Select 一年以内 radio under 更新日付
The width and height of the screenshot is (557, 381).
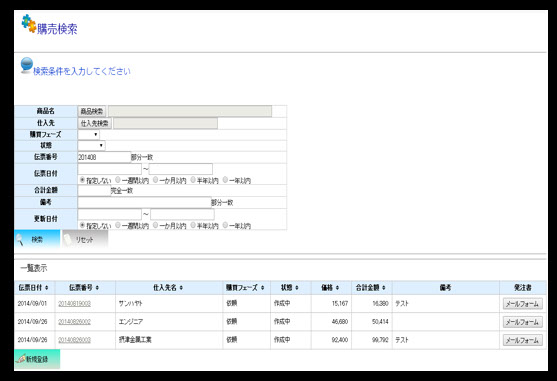click(225, 225)
